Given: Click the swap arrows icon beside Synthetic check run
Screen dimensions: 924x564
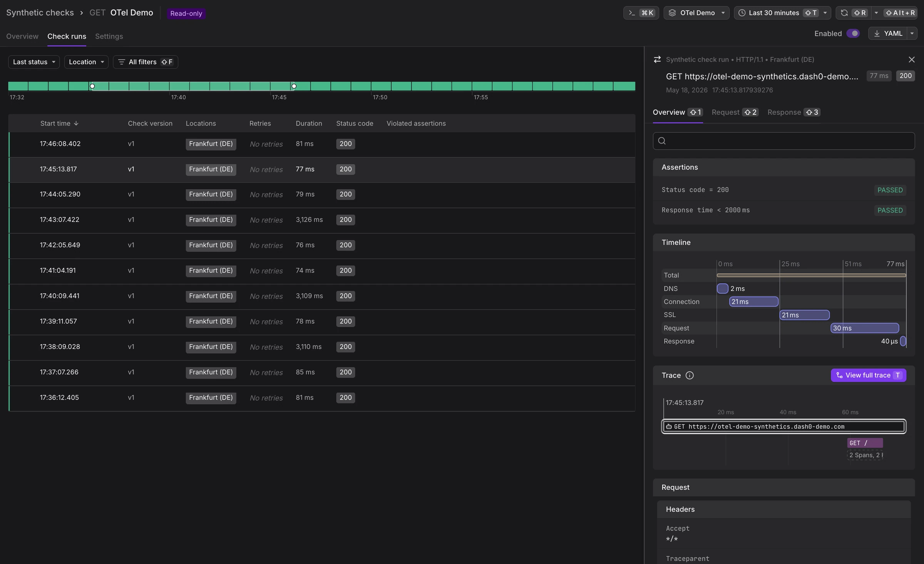Looking at the screenshot, I should click(657, 59).
